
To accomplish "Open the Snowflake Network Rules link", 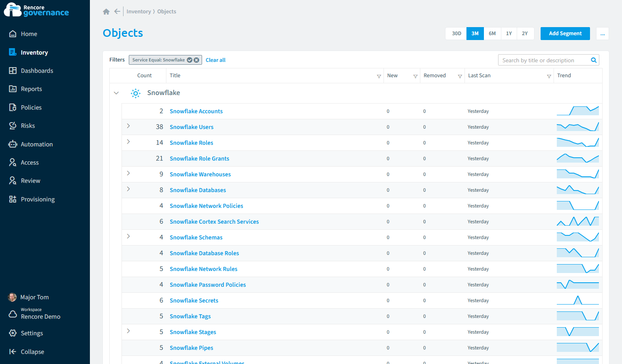I will click(203, 269).
